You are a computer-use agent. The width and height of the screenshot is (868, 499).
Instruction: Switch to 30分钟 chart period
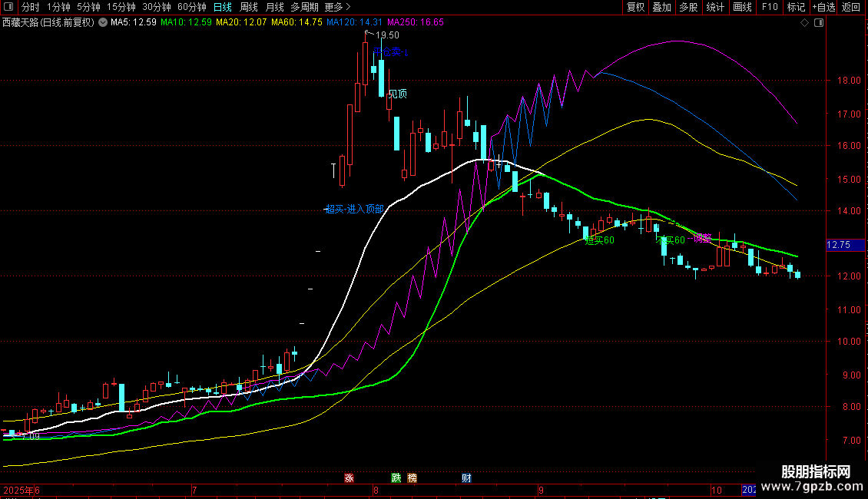click(x=157, y=7)
